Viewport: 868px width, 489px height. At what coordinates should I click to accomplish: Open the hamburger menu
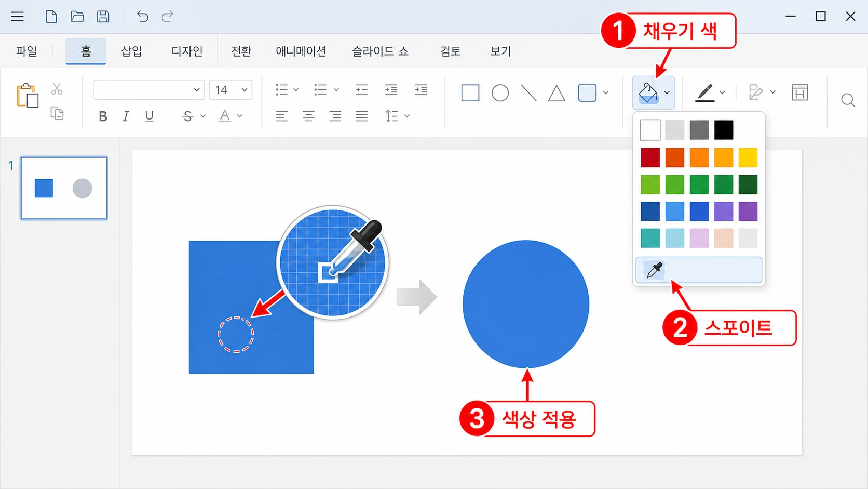(18, 17)
